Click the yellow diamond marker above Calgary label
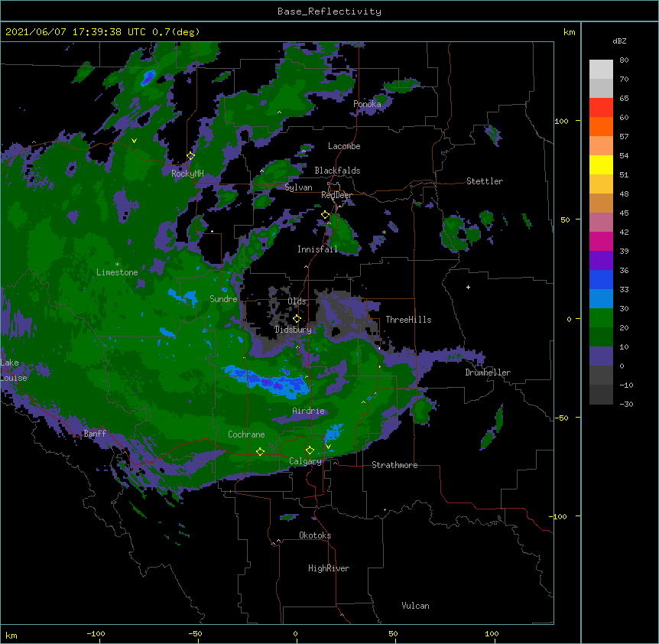The height and width of the screenshot is (644, 659). click(x=310, y=450)
